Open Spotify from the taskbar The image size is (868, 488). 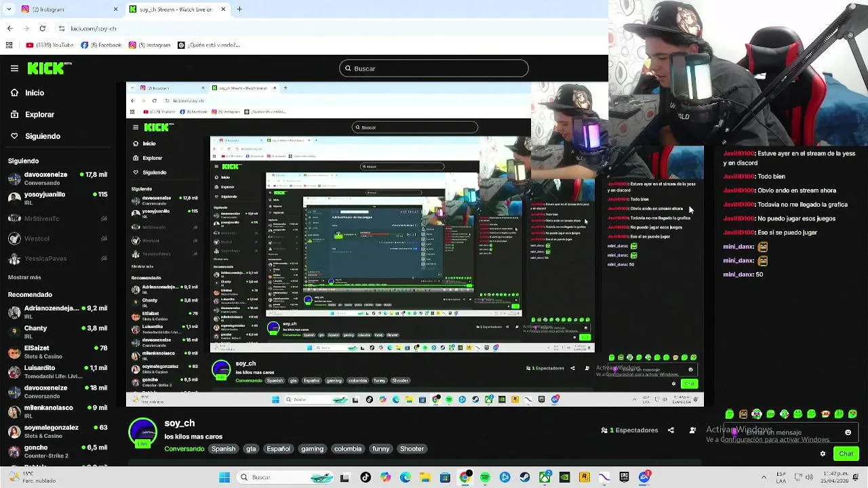pos(485,477)
